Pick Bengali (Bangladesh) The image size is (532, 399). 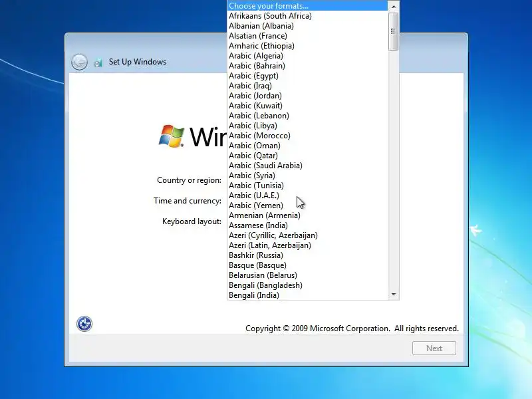[307, 285]
